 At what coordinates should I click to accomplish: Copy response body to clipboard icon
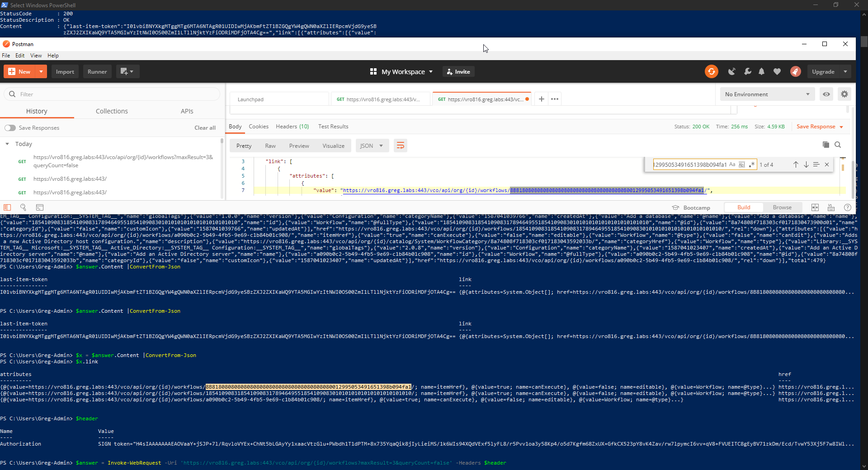(826, 145)
